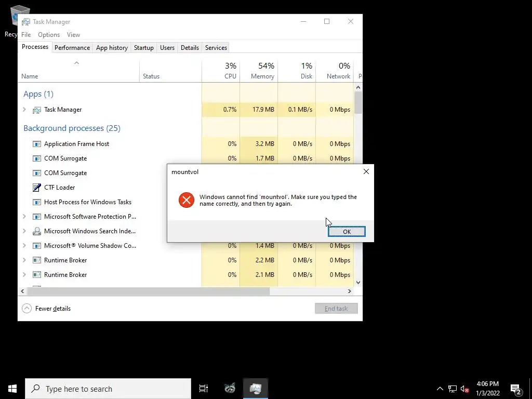Click the horizontal scrollbar left arrow

click(x=22, y=291)
